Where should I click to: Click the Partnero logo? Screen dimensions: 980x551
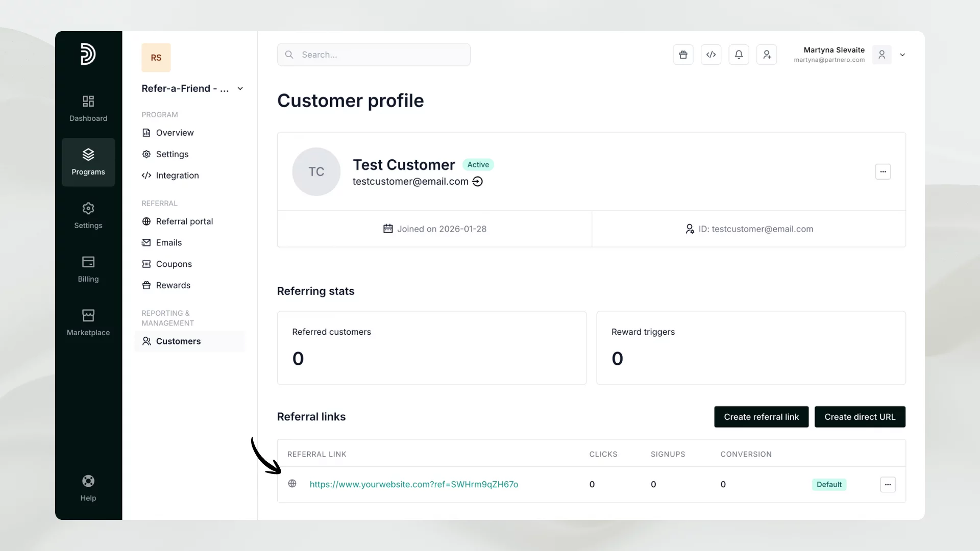(88, 54)
